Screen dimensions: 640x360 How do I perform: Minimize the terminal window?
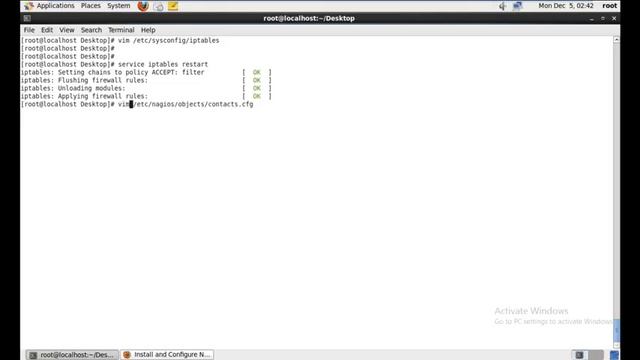591,18
